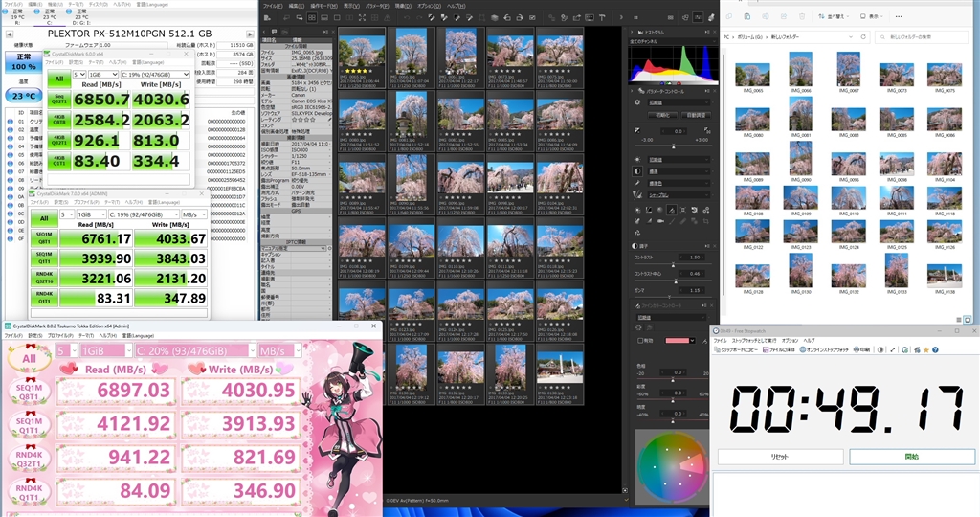The image size is (980, 517).
Task: Click the open file icon in SILKYPIX toolbar
Action: 268,17
